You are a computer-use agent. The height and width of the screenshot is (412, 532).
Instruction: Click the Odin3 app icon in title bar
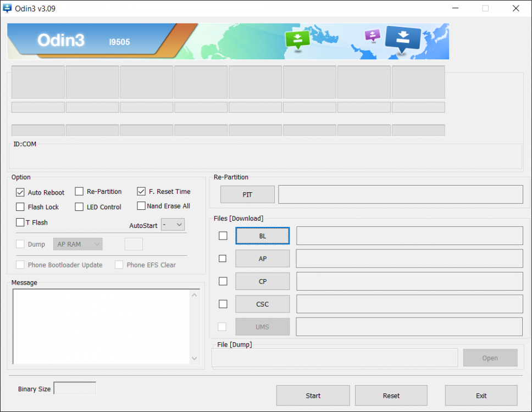click(8, 8)
